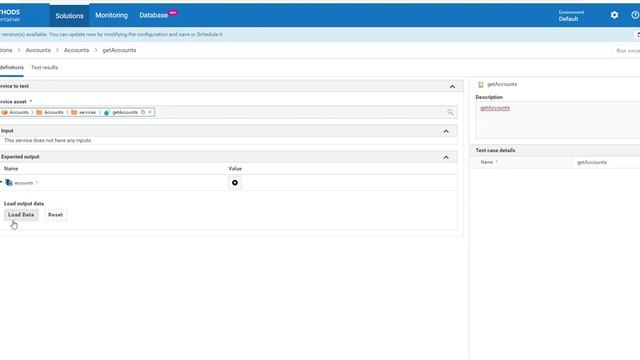This screenshot has height=360, width=640.
Task: Click the 'This service does not have any inputs' text
Action: pyautogui.click(x=47, y=140)
